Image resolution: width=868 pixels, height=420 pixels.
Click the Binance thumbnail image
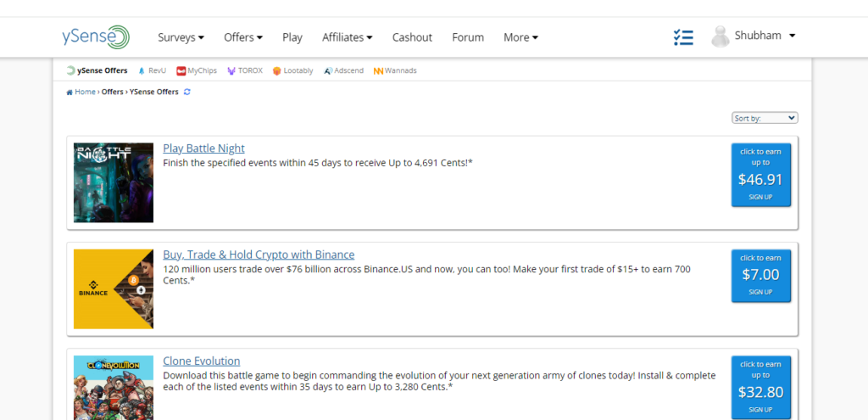click(114, 289)
